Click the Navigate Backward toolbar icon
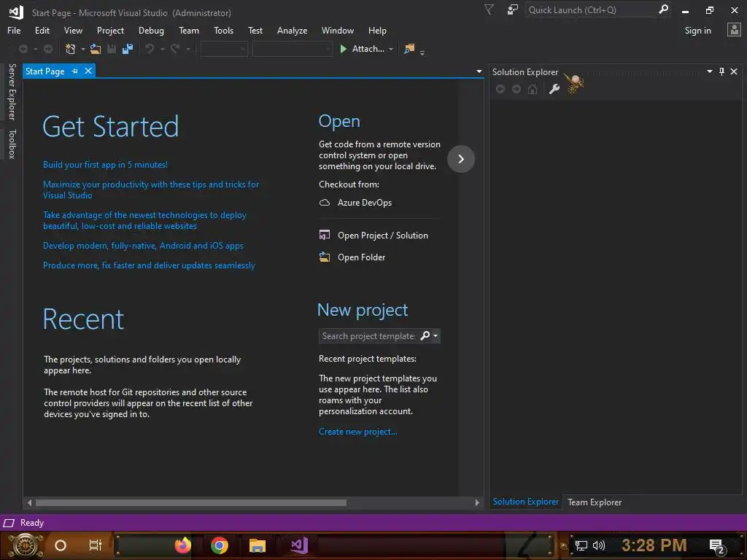This screenshot has width=747, height=560. click(x=23, y=49)
